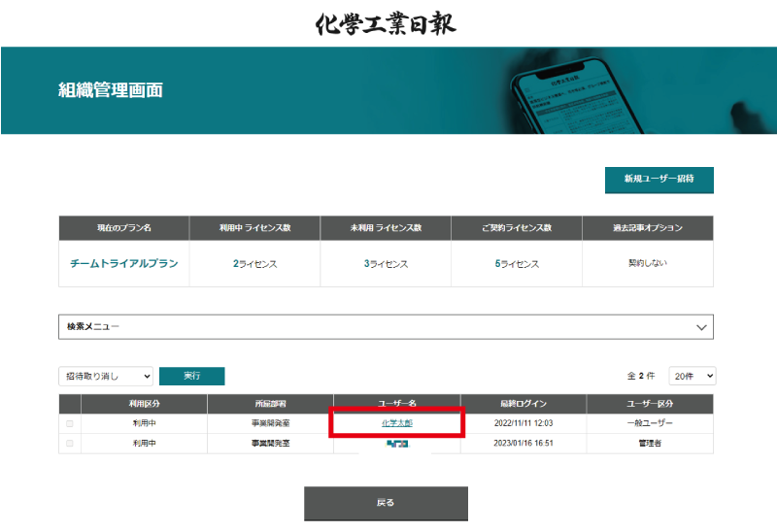Click the 所属部署 column header
777x532 pixels.
click(271, 404)
